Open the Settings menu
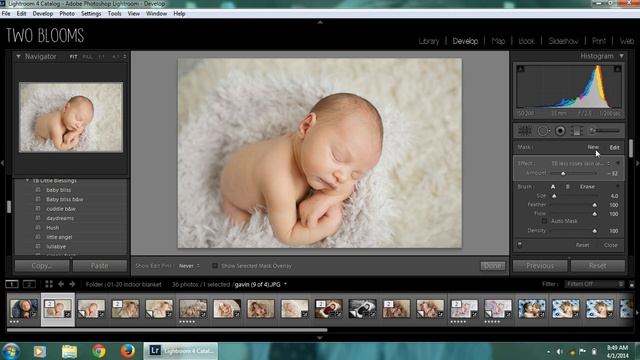 (91, 13)
